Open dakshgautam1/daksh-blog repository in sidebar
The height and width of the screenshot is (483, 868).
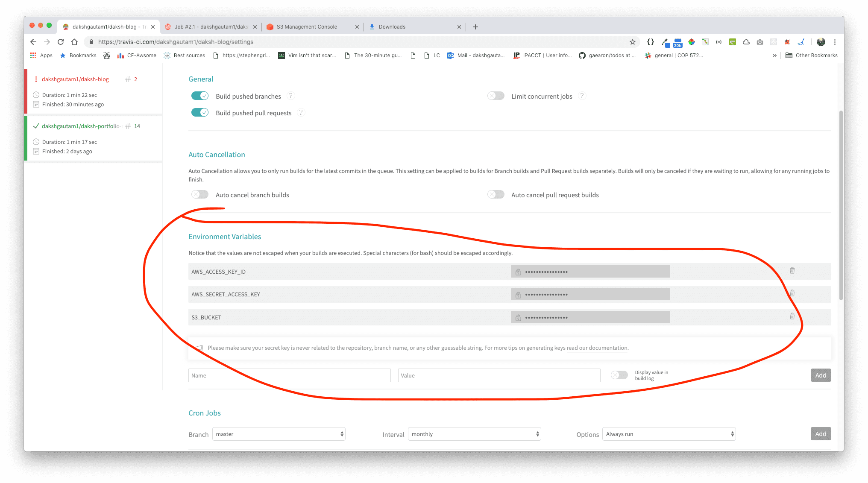(x=75, y=79)
